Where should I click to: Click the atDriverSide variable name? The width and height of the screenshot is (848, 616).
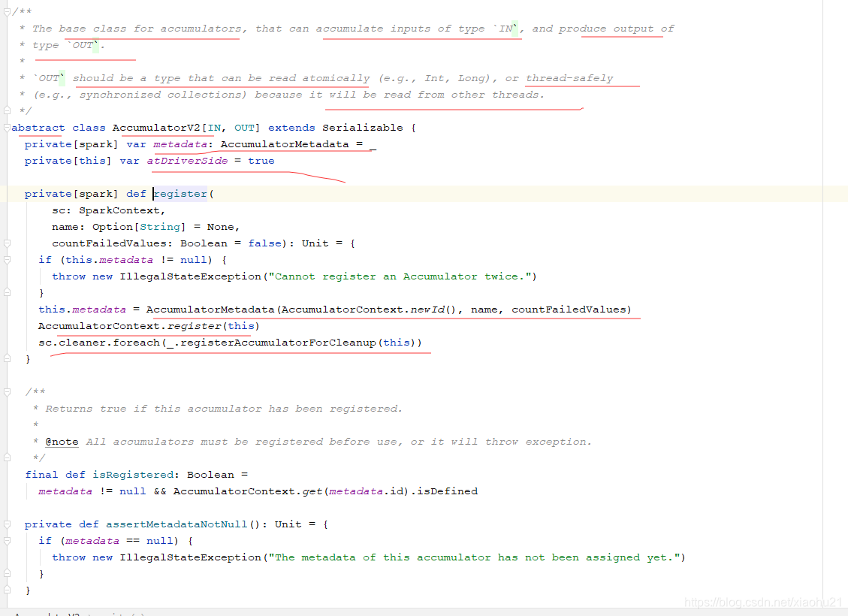pos(187,161)
